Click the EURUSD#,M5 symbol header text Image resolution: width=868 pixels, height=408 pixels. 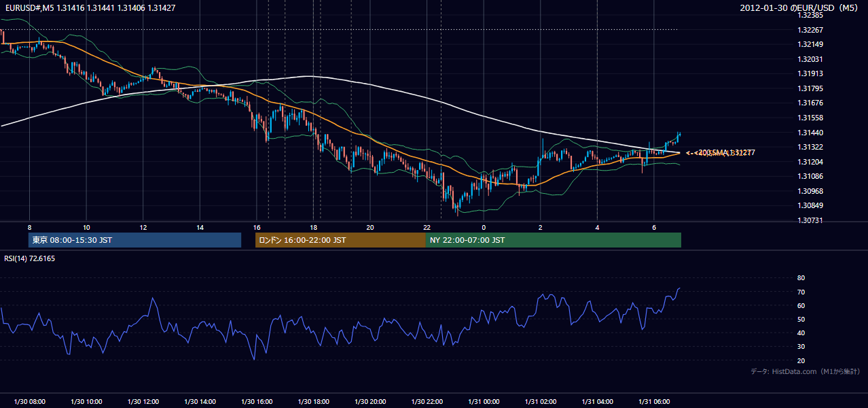pos(89,7)
